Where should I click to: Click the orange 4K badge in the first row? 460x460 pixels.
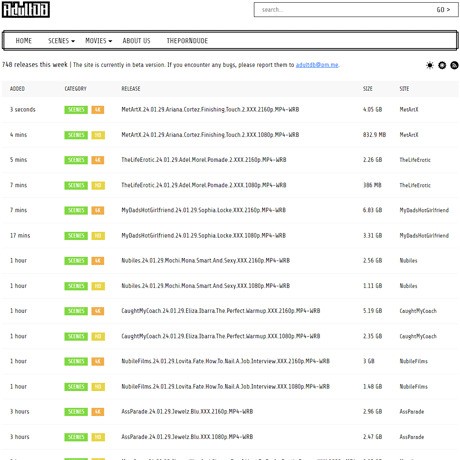tap(98, 110)
